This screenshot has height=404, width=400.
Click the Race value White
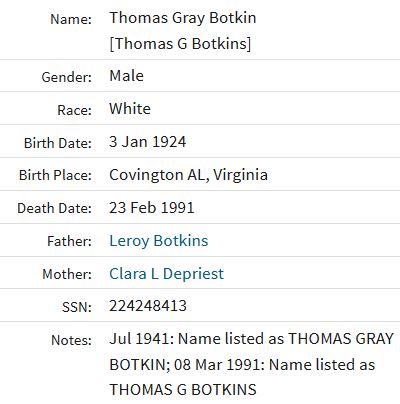click(x=130, y=109)
